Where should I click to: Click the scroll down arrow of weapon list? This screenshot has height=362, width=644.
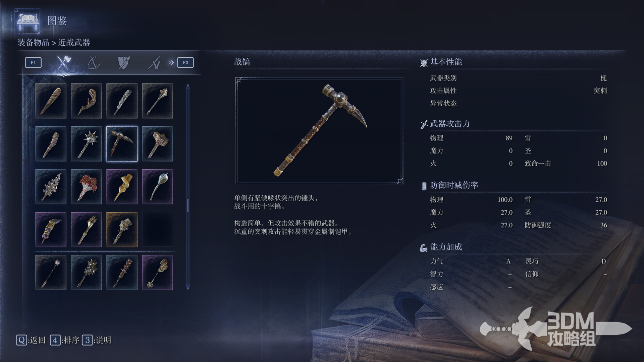[x=188, y=287]
